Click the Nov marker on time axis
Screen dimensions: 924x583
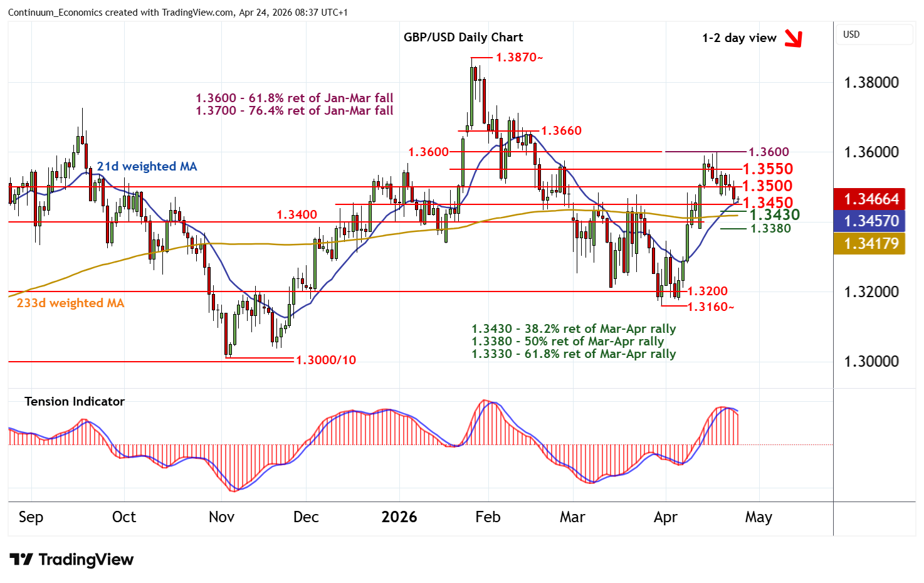[x=221, y=517]
